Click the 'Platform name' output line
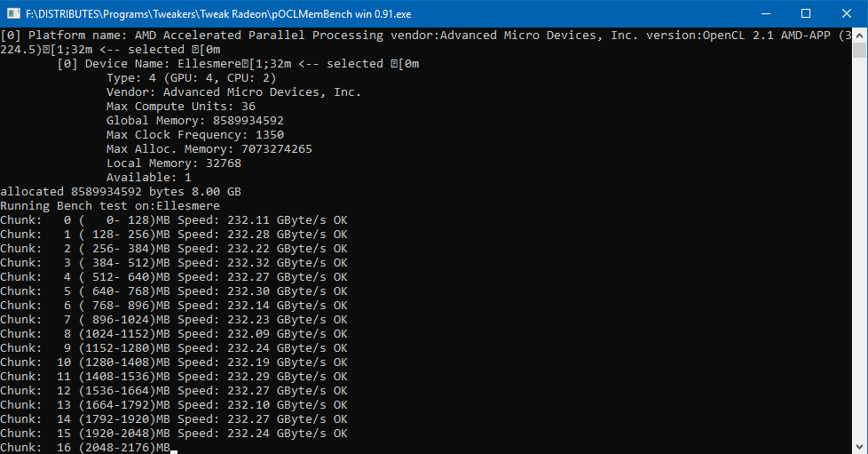 click(417, 36)
